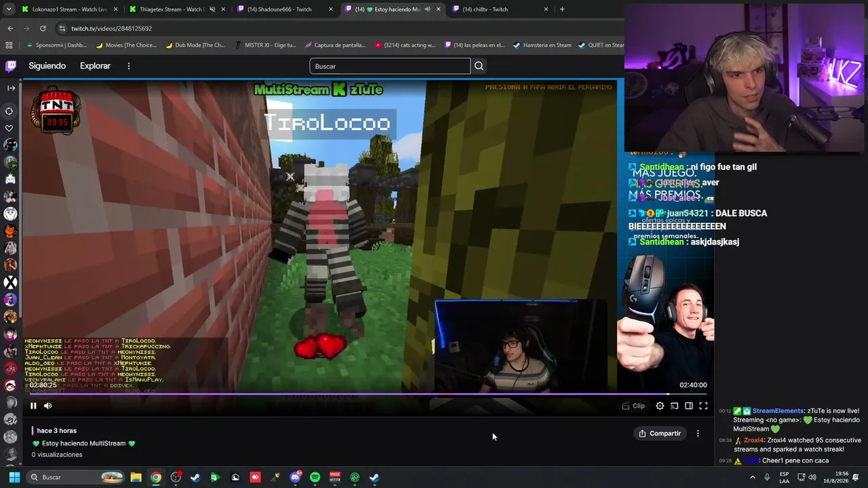Switch to the Thiagetex Stream tab
This screenshot has width=868, height=488.
pyautogui.click(x=172, y=9)
